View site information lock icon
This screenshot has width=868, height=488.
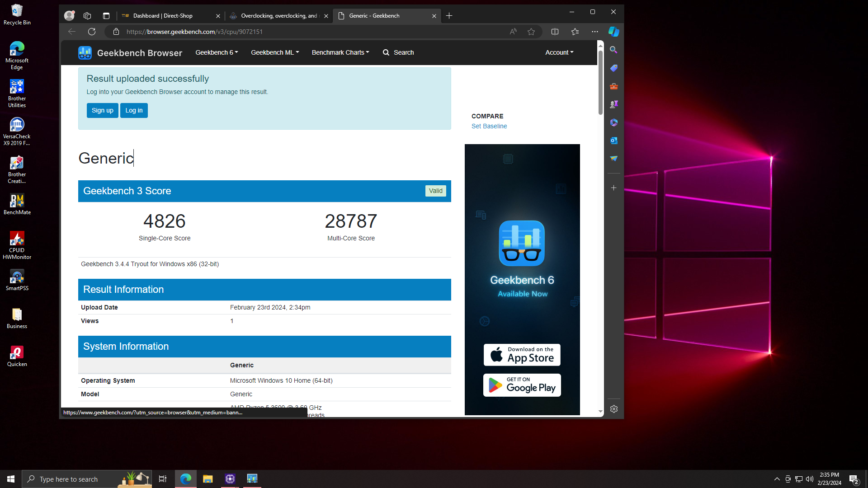click(116, 32)
